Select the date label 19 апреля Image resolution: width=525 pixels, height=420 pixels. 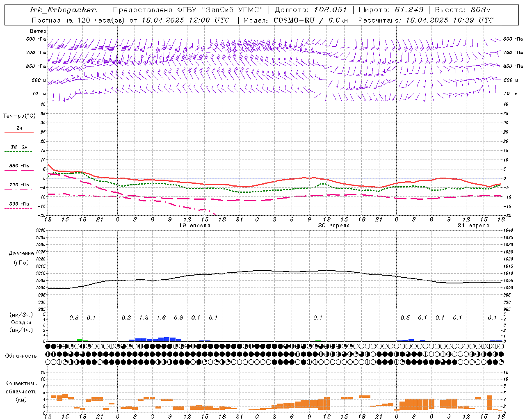pyautogui.click(x=194, y=226)
